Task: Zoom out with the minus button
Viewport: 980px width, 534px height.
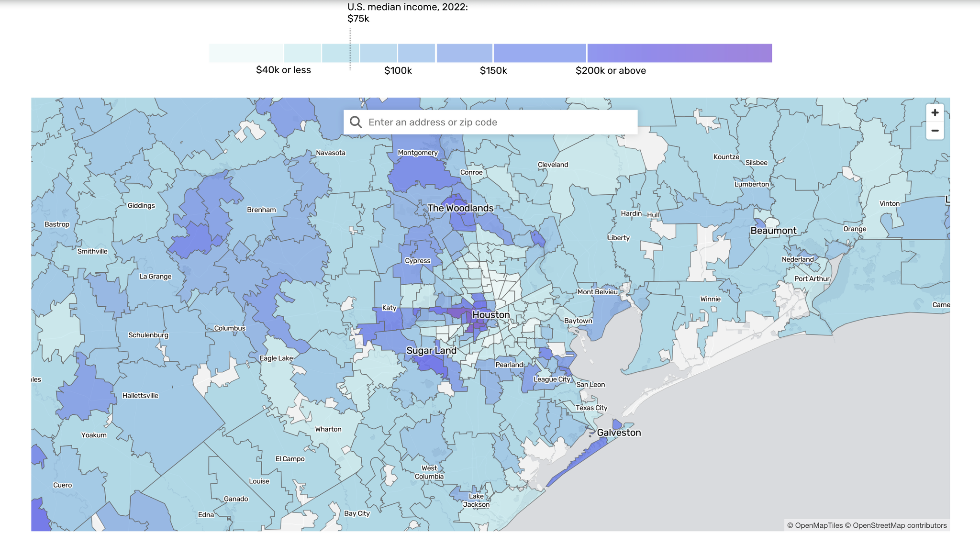Action: (935, 131)
